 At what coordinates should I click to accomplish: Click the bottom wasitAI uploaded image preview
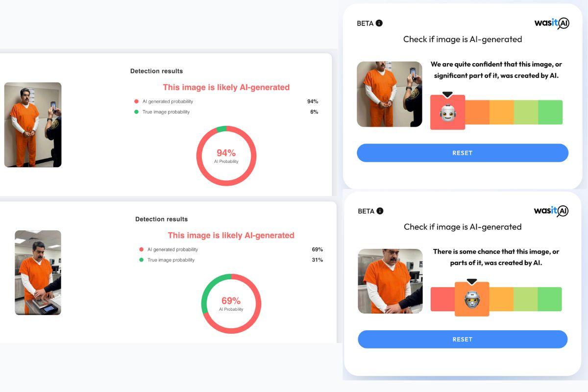[390, 281]
